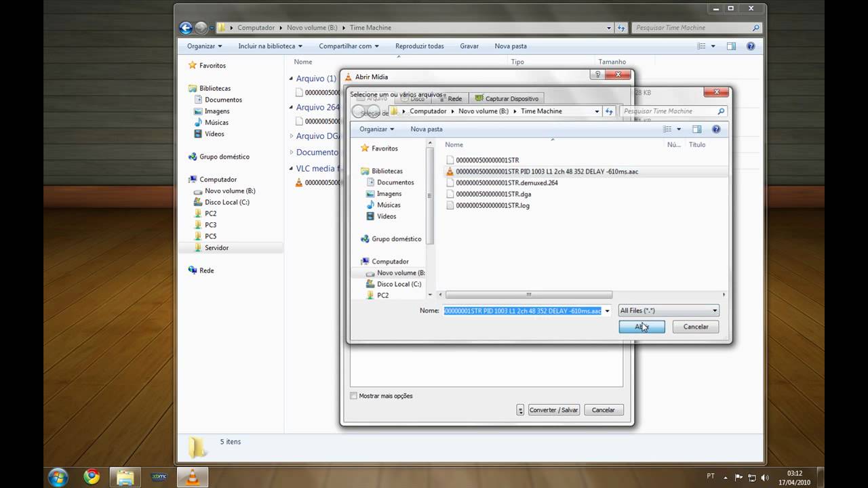The height and width of the screenshot is (488, 868).
Task: Sort by the Título column header in dialog
Action: pos(697,144)
